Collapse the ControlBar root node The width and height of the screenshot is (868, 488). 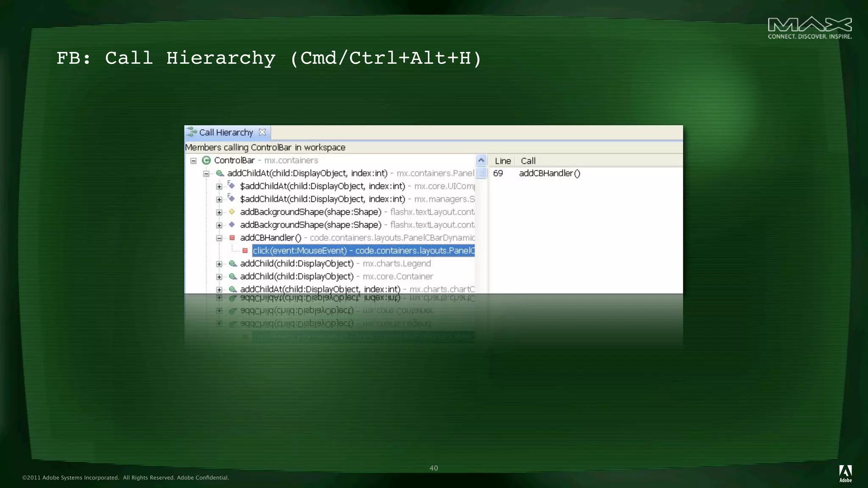coord(193,161)
